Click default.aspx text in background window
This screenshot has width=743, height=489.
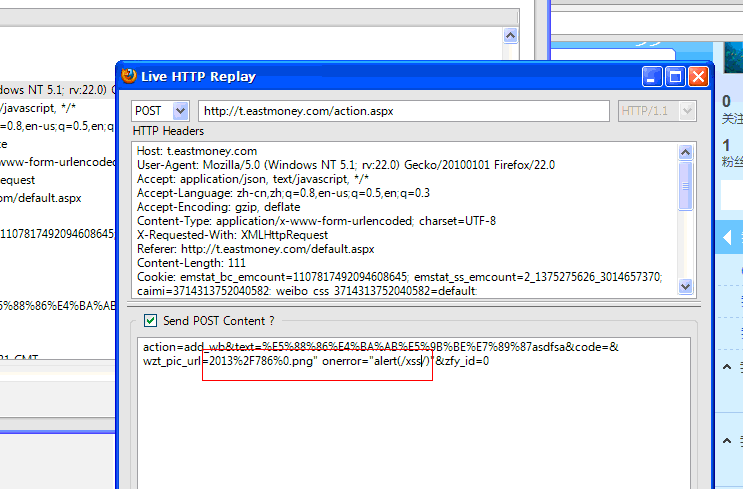pos(49,198)
